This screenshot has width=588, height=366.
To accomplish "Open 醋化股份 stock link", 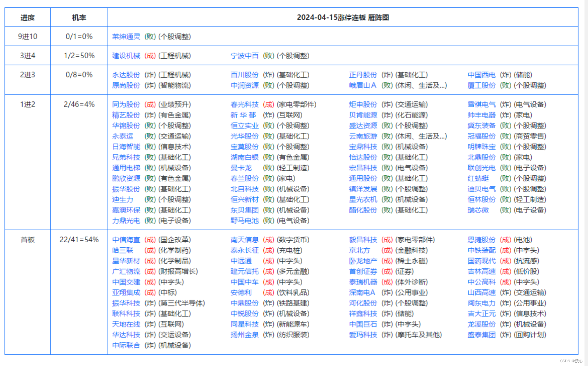I will tap(363, 210).
